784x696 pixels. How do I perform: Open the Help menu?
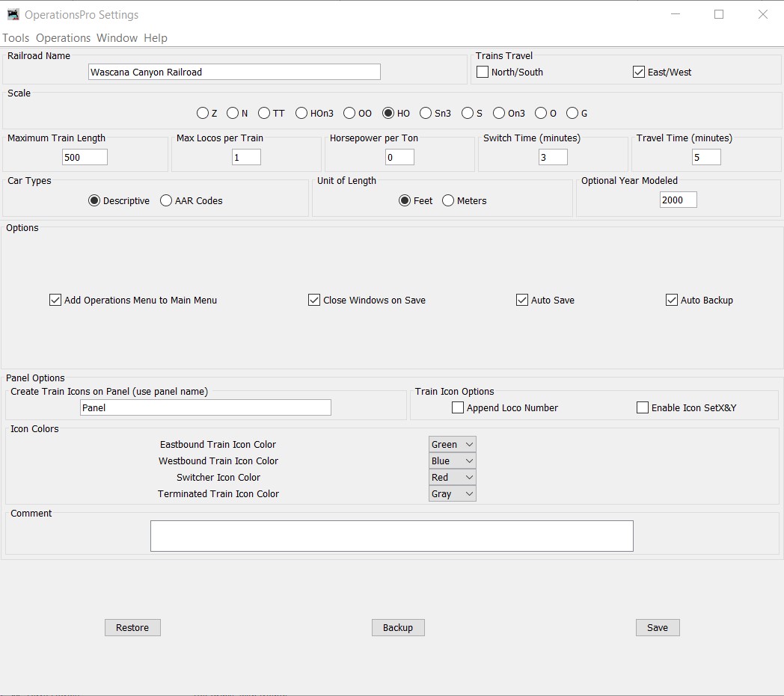156,37
